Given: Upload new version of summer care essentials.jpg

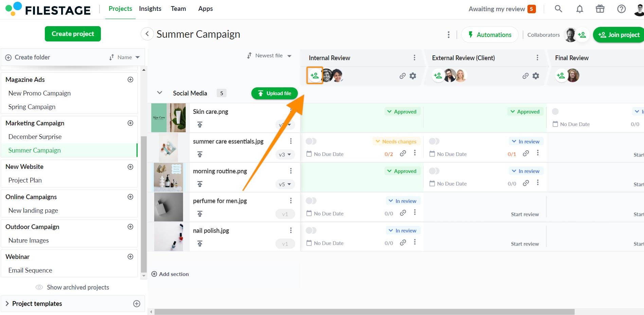Looking at the screenshot, I should [x=200, y=155].
